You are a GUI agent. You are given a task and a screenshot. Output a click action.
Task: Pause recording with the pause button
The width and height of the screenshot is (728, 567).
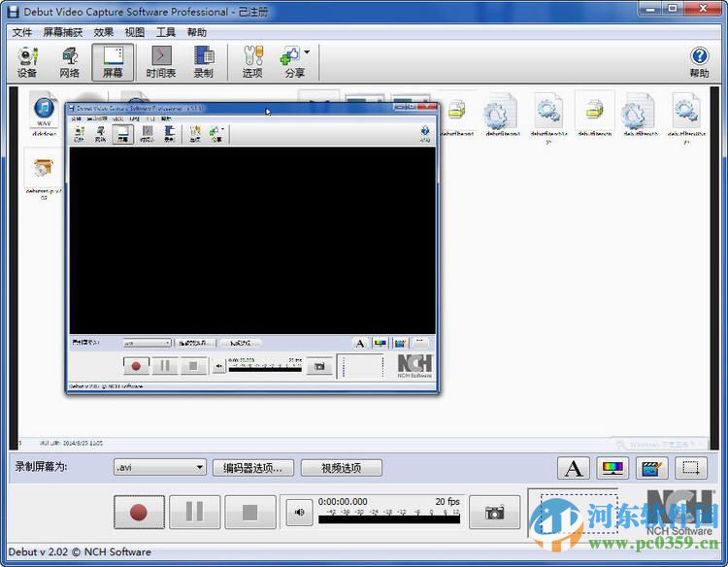[194, 513]
